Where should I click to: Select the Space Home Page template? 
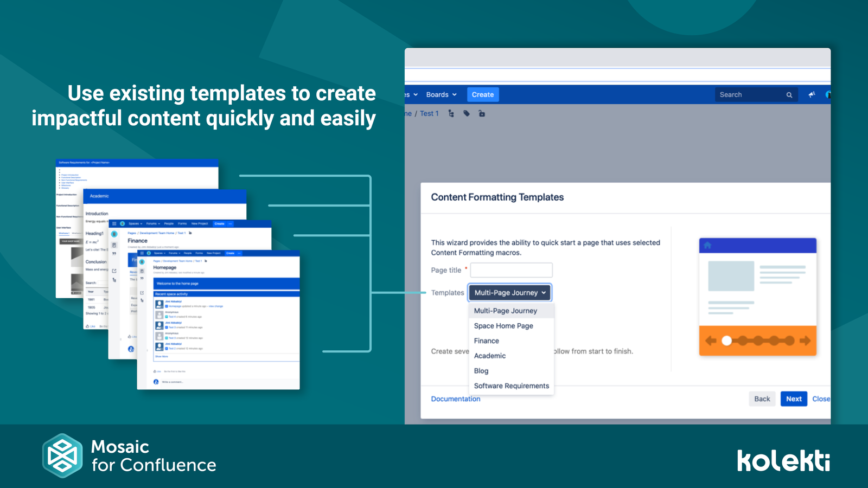511,326
